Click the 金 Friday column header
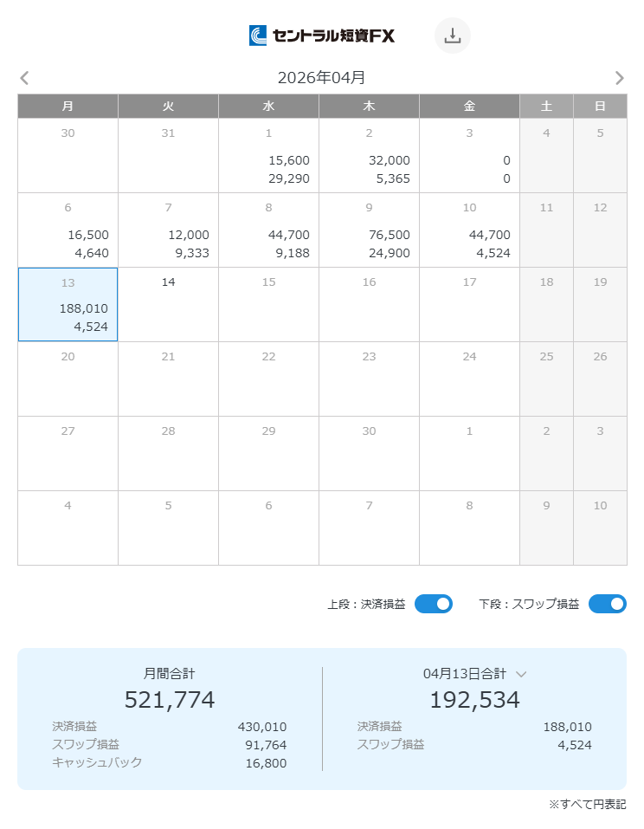 click(470, 107)
